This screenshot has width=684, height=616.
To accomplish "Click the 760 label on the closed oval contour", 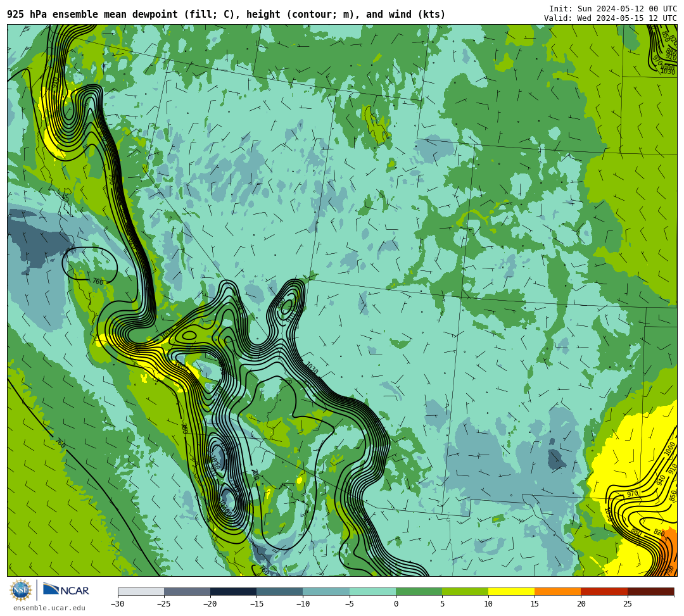I will (x=98, y=282).
